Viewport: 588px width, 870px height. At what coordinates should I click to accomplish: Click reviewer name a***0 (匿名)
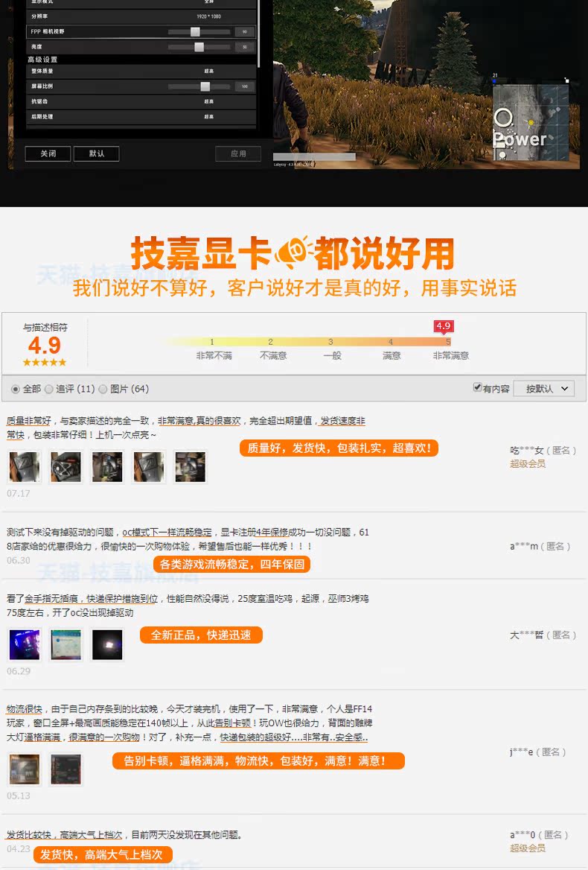pyautogui.click(x=539, y=835)
